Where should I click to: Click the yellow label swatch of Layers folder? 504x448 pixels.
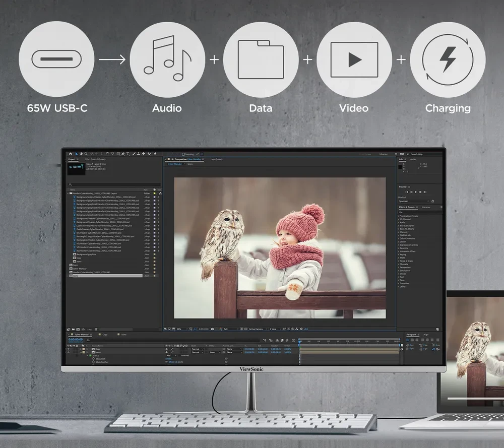point(154,193)
